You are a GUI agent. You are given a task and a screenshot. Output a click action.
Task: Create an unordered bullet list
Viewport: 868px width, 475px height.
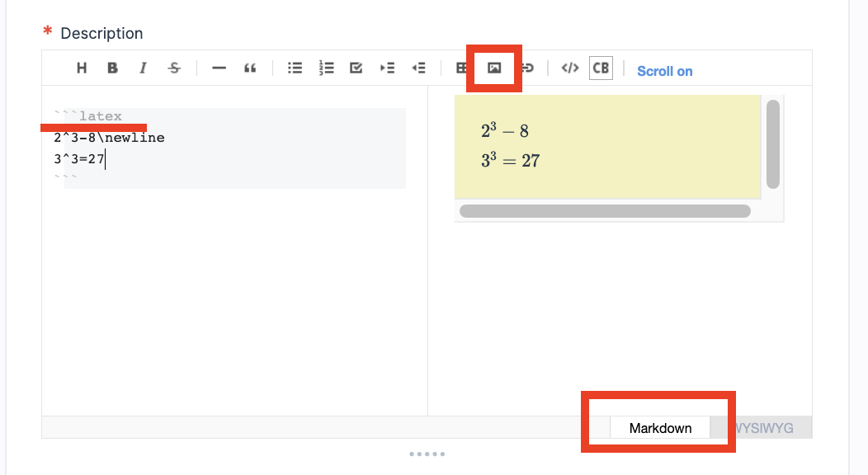295,68
